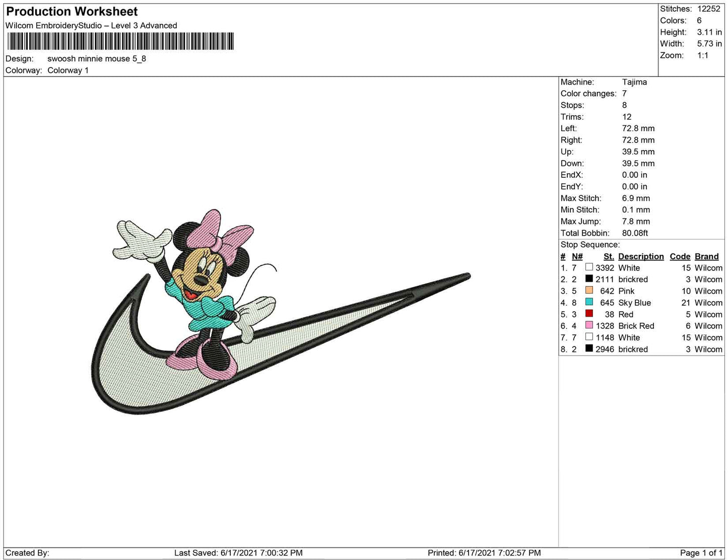Click the "Stops:" label

tap(572, 105)
